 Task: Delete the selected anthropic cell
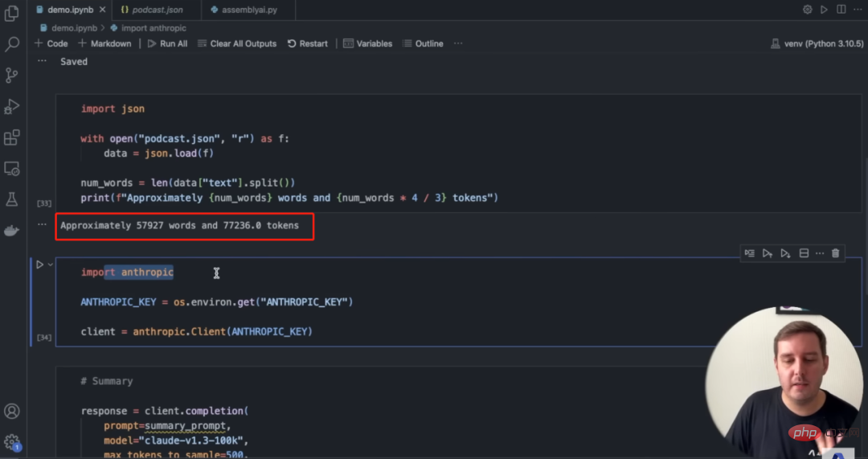pyautogui.click(x=835, y=253)
